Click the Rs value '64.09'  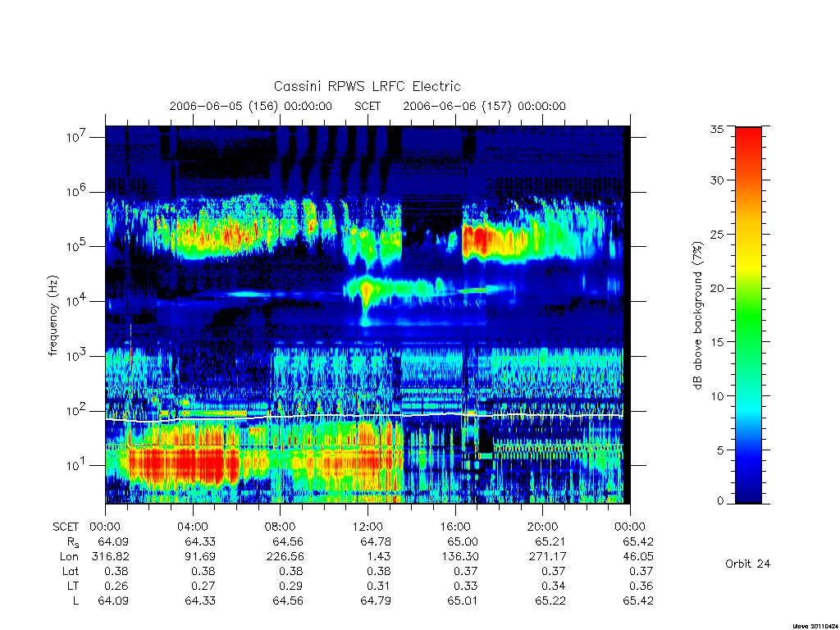click(113, 541)
